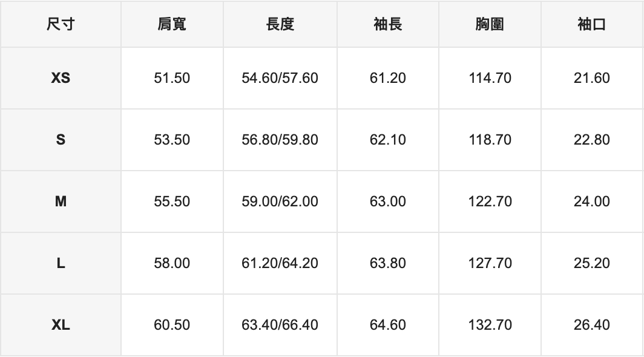Select the XL length value 63.40/66.40
The width and height of the screenshot is (644, 357).
click(280, 325)
